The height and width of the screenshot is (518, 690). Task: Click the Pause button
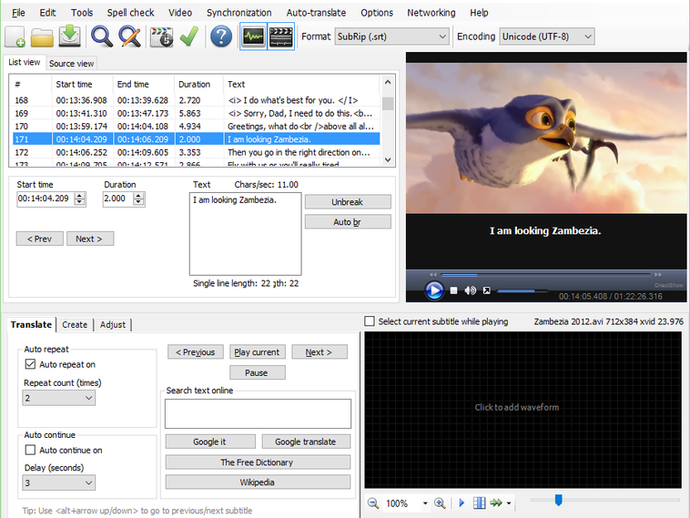pos(257,372)
